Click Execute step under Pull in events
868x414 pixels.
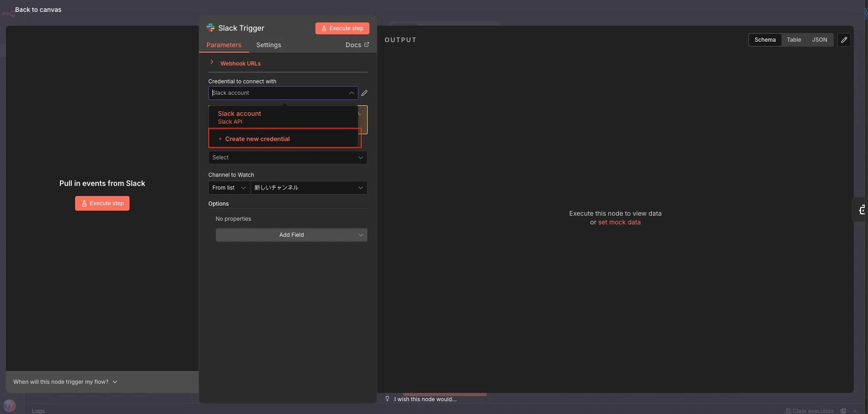coord(102,203)
